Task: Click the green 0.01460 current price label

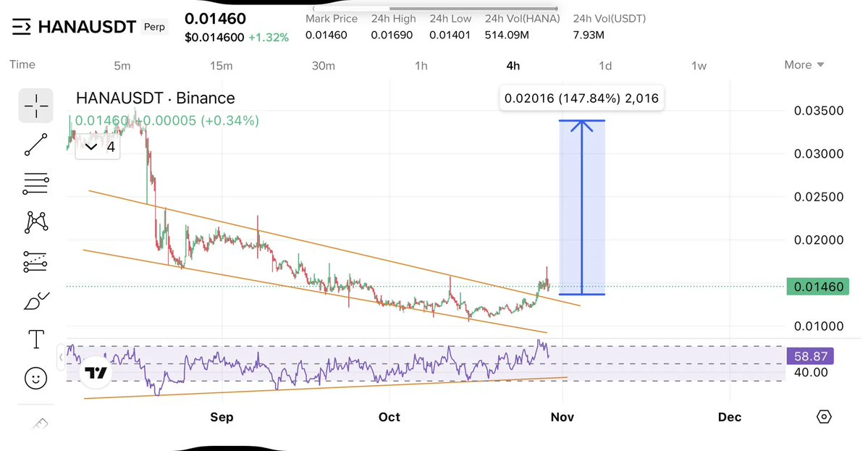Action: (x=817, y=287)
